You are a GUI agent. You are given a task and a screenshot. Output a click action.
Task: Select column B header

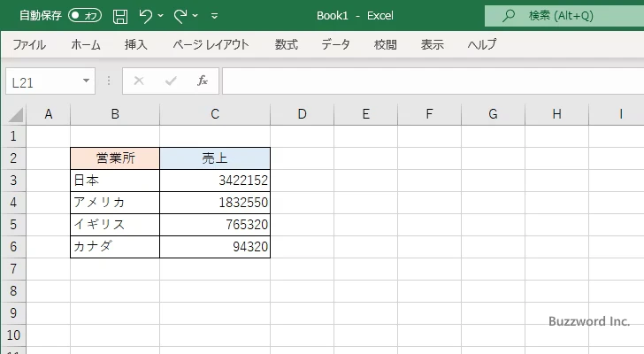115,114
